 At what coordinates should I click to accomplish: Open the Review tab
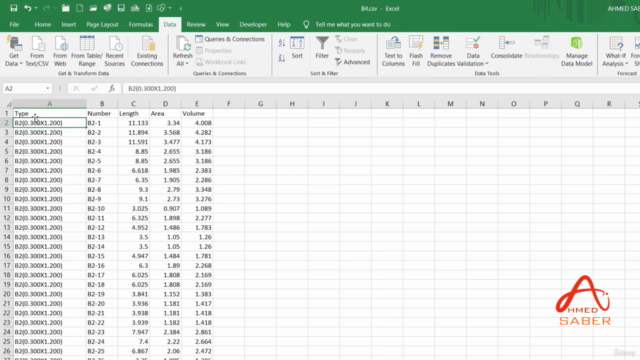pos(196,24)
